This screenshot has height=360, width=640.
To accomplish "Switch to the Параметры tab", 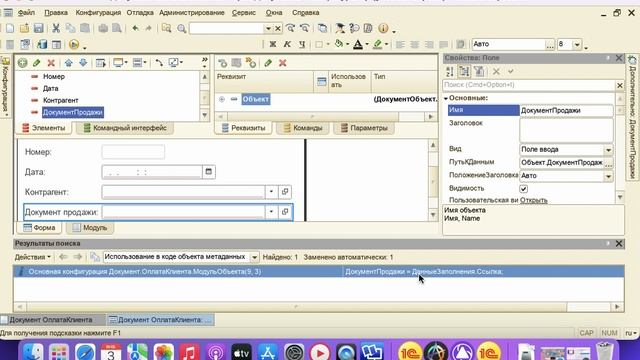I will (364, 128).
